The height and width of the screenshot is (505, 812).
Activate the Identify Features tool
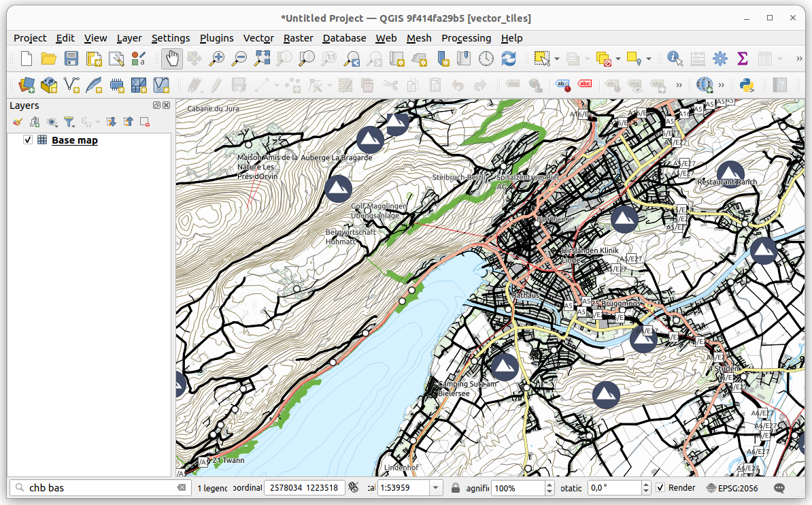click(675, 59)
